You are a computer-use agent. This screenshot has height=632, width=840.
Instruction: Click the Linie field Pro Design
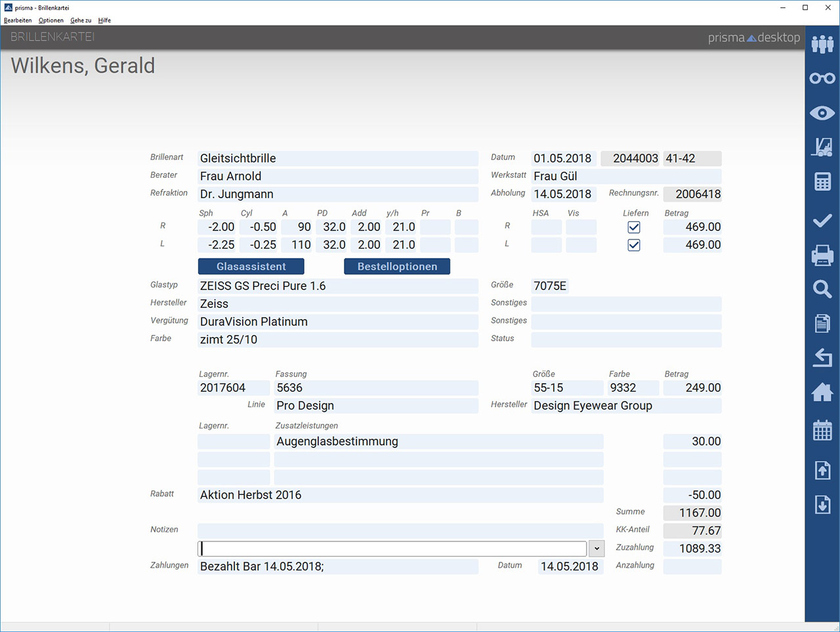coord(376,406)
